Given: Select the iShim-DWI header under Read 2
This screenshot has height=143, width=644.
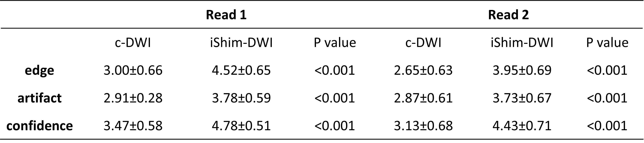Looking at the screenshot, I should [x=522, y=43].
